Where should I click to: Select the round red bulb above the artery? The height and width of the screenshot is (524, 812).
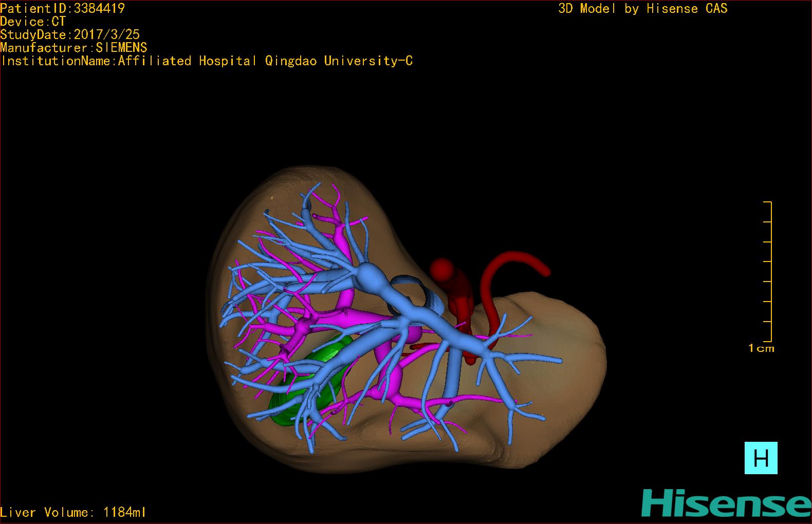click(x=442, y=269)
